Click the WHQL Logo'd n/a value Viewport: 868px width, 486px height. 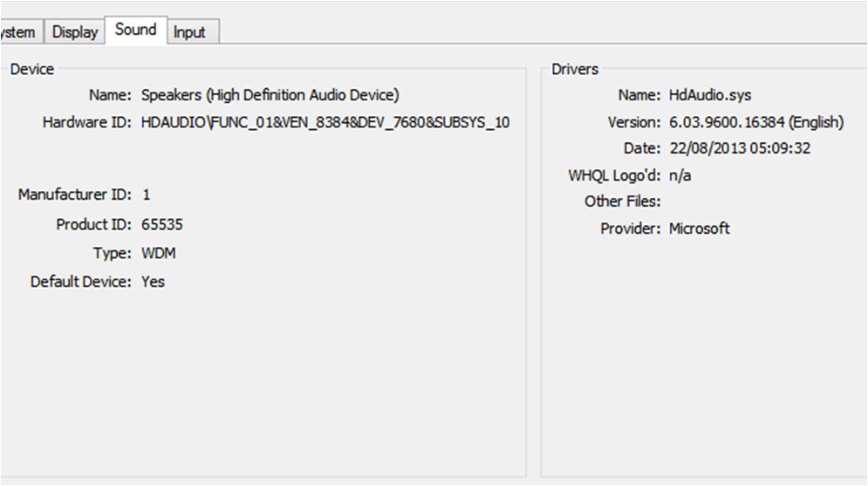(680, 175)
